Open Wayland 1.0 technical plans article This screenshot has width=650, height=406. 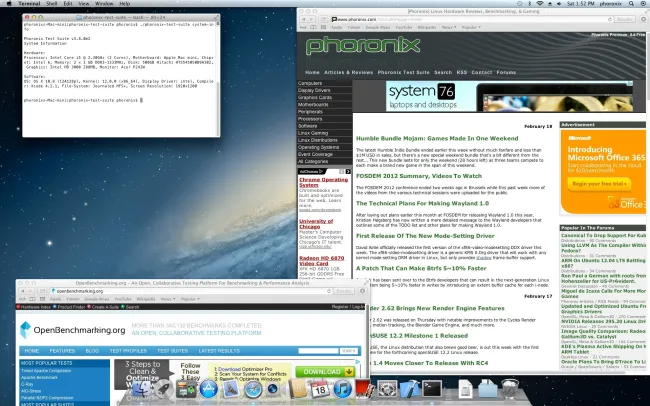[x=422, y=203]
